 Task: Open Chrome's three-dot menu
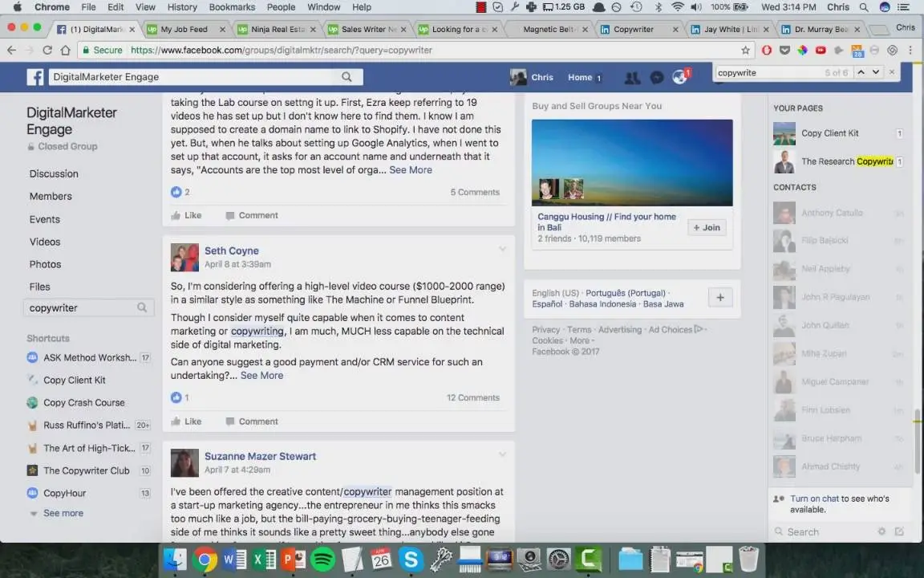(x=910, y=50)
